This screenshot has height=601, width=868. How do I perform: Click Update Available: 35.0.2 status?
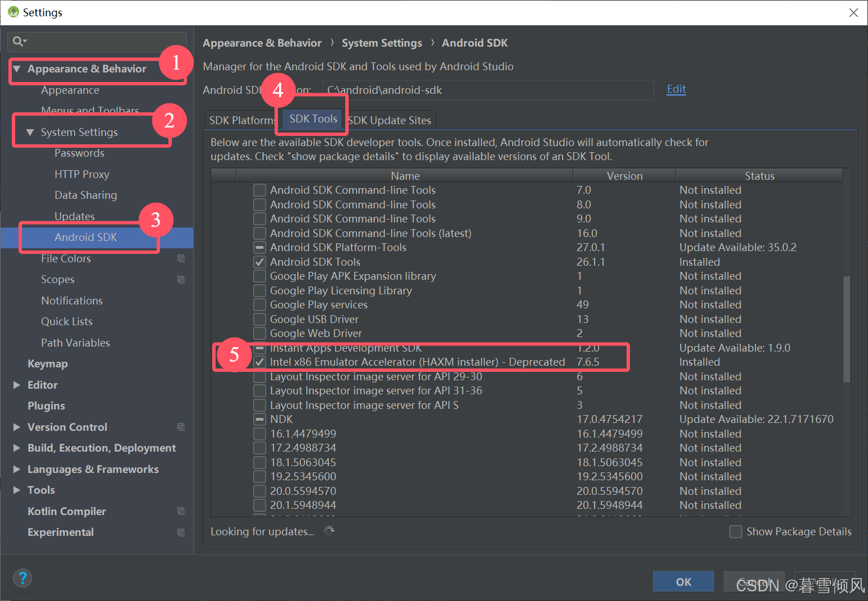pos(738,247)
